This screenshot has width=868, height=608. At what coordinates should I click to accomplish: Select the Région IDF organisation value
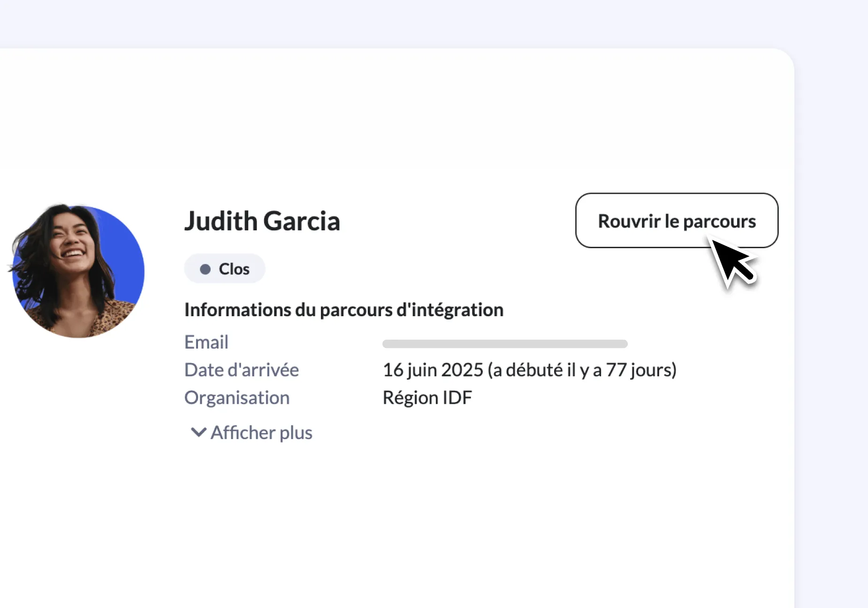coord(427,397)
